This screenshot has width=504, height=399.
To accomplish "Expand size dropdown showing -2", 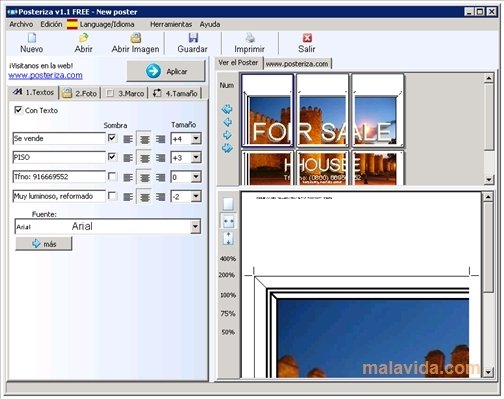I will click(x=196, y=196).
